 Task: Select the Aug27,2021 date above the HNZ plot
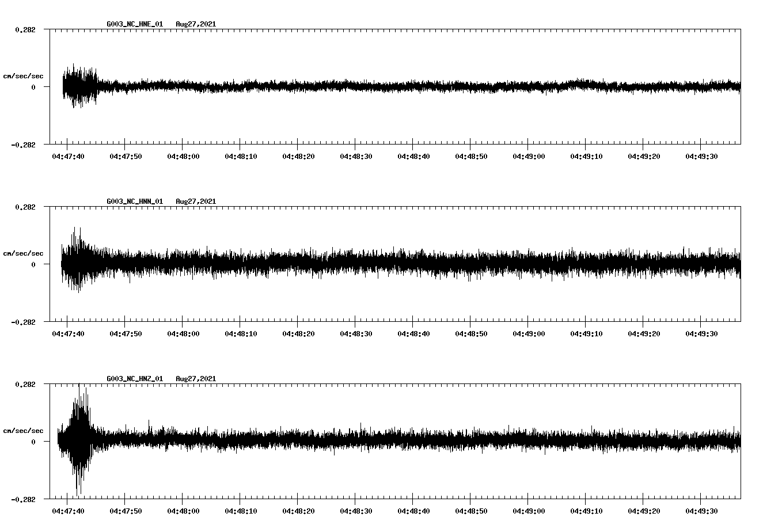pos(196,379)
